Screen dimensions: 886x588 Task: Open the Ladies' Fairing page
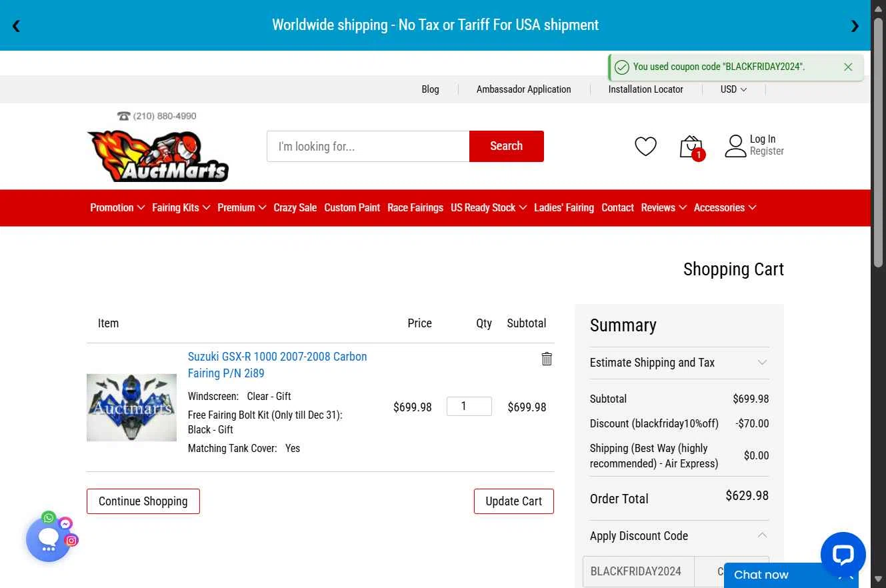pyautogui.click(x=564, y=208)
